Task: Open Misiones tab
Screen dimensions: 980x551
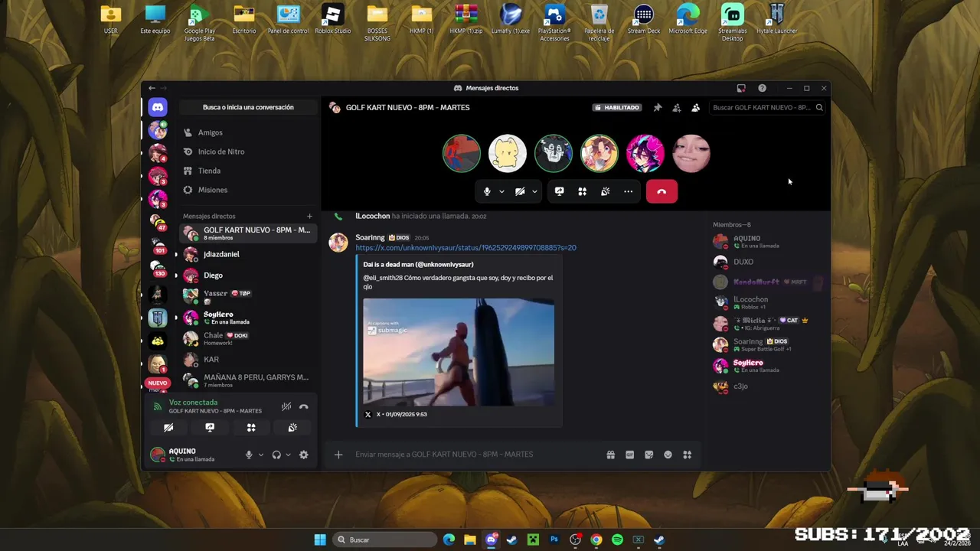Action: point(248,190)
